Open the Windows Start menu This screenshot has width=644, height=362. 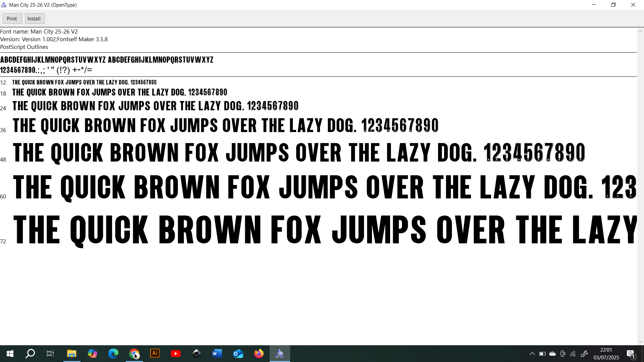click(10, 354)
